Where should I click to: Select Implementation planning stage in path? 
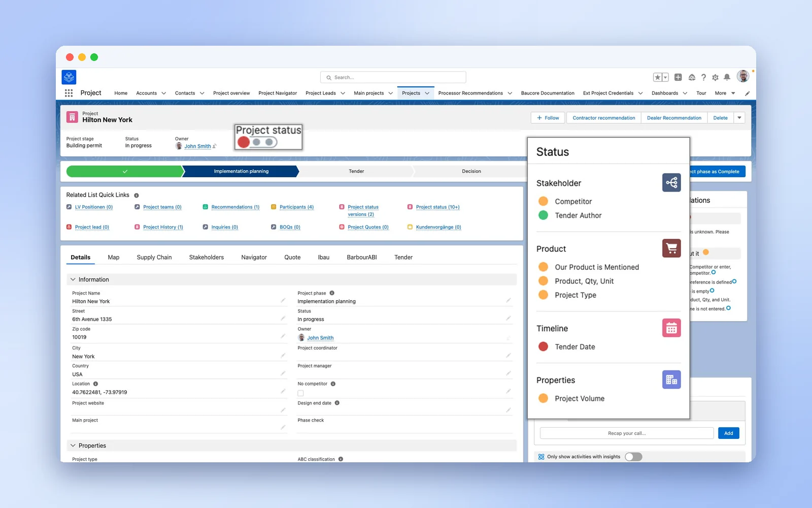(x=241, y=171)
